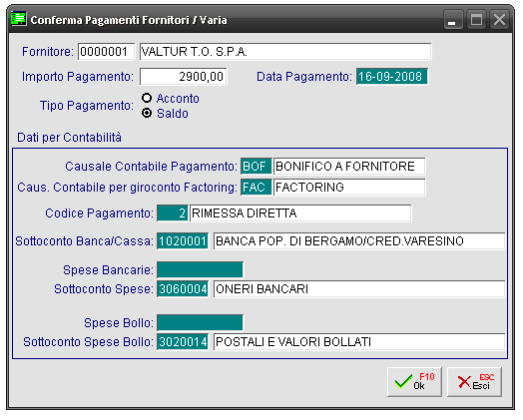Click the BOF causale contabile code field

(257, 166)
